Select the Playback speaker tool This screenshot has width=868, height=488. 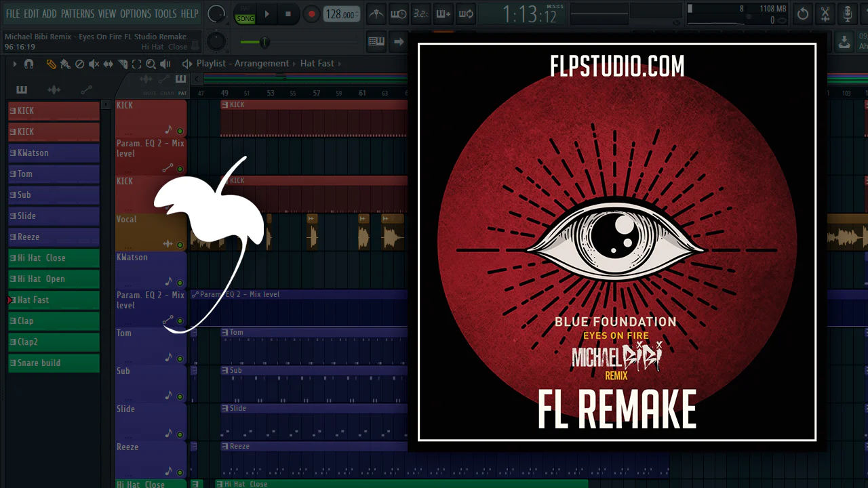[x=165, y=64]
